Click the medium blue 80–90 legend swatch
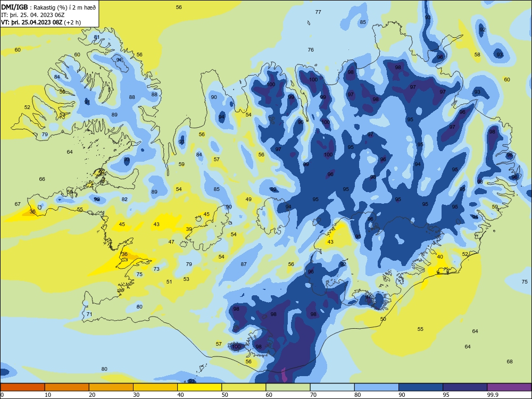Image resolution: width=532 pixels, height=399 pixels. 377,387
